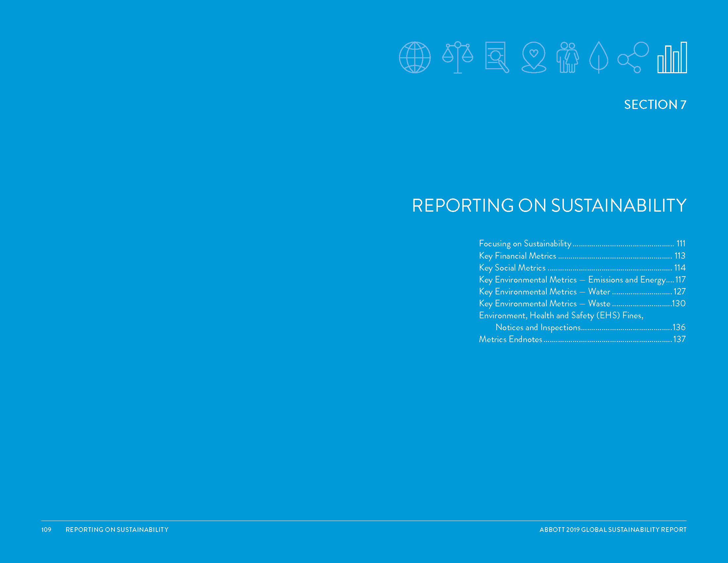728x563 pixels.
Task: Open Key Environmental Metrics Waste entry
Action: tap(582, 303)
